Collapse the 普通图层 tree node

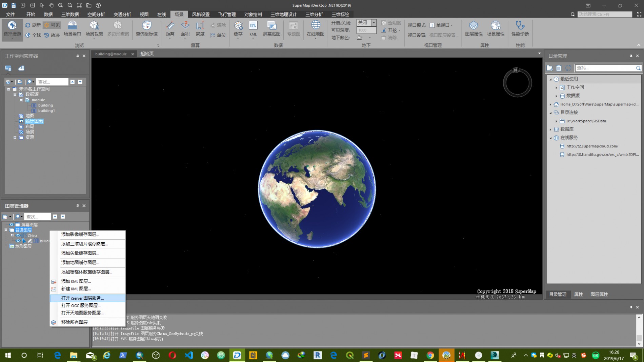tap(6, 230)
